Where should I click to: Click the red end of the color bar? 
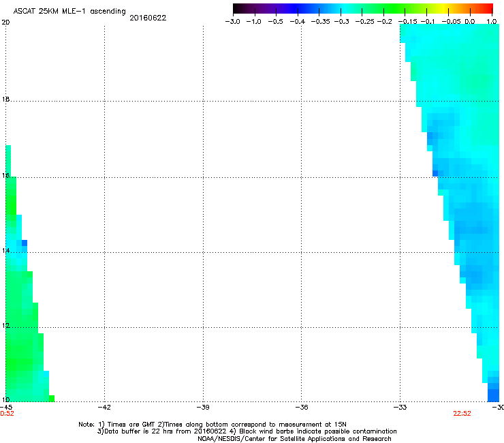click(x=490, y=8)
